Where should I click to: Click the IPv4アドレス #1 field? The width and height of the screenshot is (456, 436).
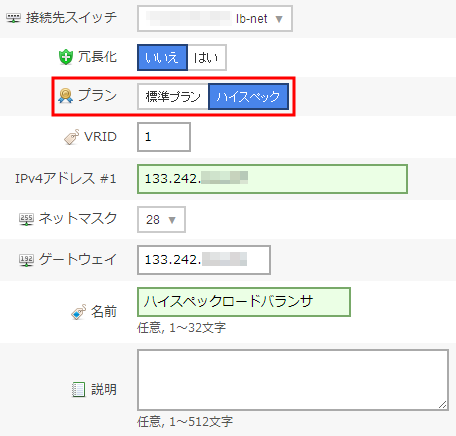pyautogui.click(x=272, y=179)
